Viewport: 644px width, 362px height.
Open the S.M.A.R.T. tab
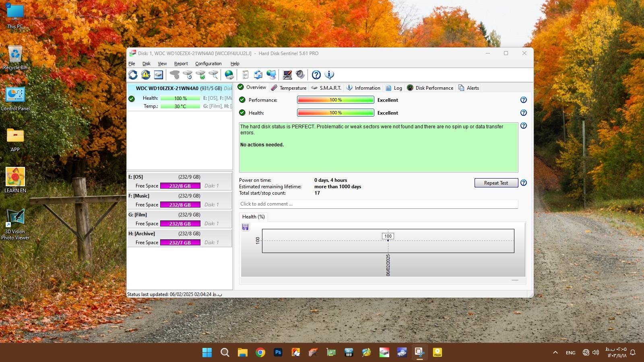click(326, 88)
